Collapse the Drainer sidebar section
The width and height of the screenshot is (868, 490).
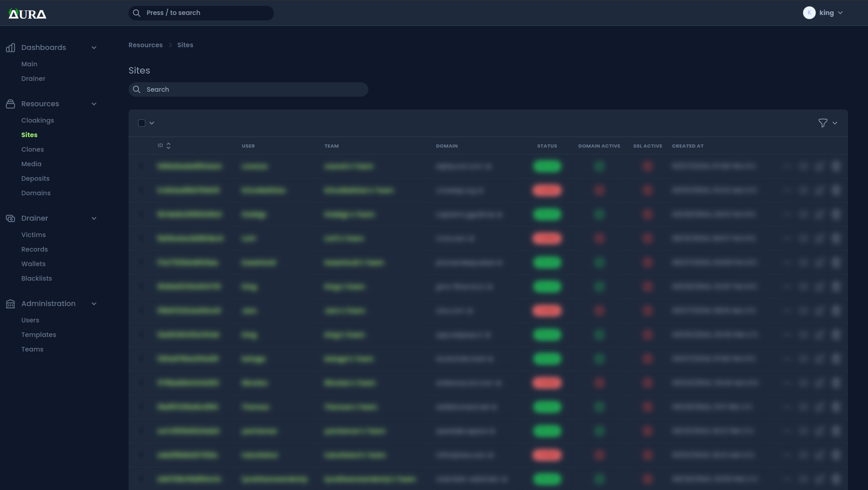94,218
